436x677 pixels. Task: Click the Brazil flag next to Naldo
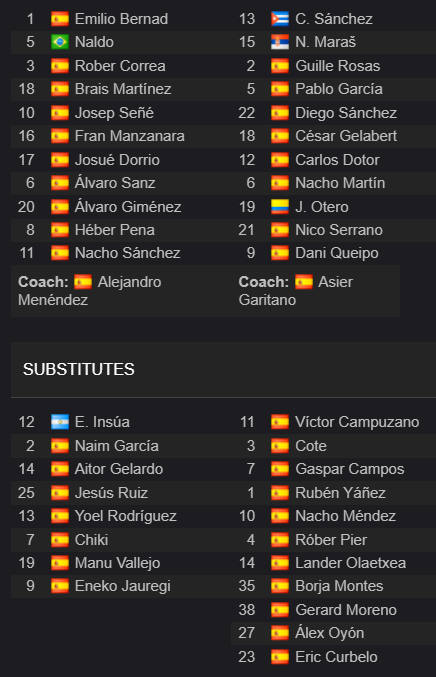coord(60,42)
